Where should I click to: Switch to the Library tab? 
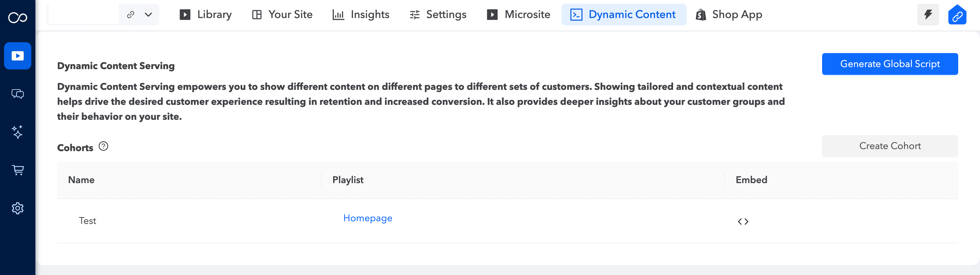click(x=206, y=15)
